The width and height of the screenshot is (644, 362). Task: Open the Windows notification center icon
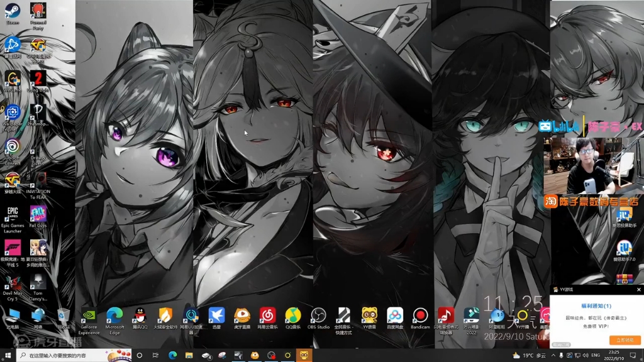tap(633, 356)
